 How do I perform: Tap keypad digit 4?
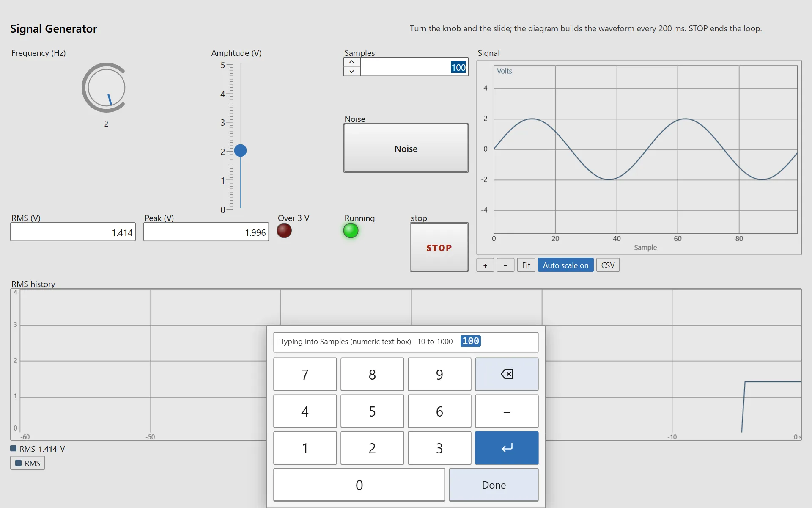305,411
